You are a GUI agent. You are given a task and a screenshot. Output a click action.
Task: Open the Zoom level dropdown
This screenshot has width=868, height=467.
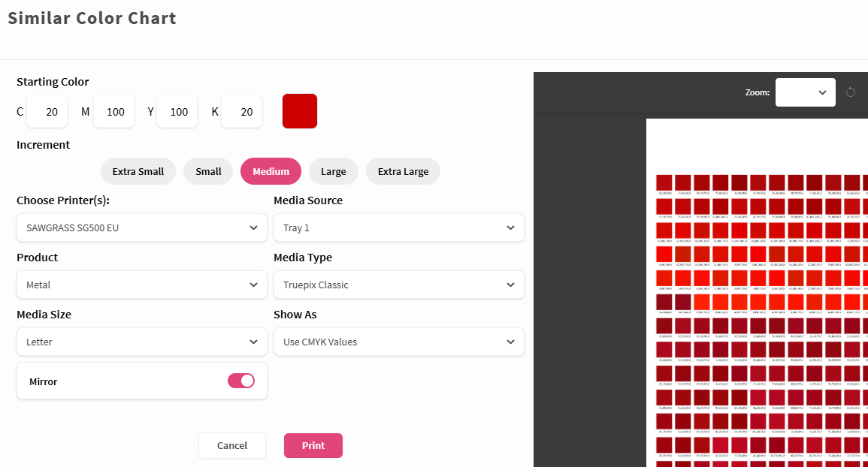(x=806, y=92)
